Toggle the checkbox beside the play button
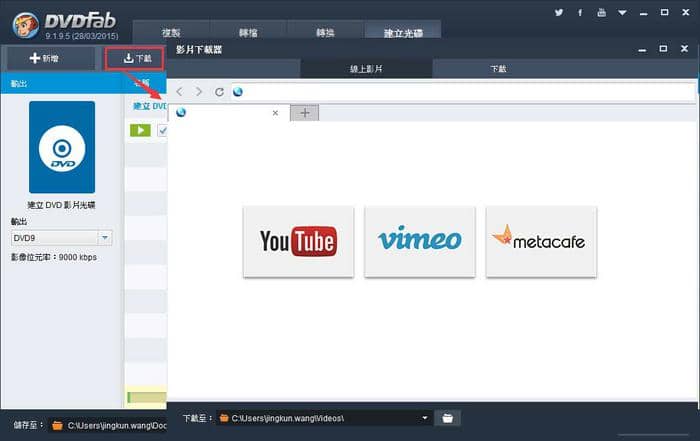This screenshot has height=441, width=700. tap(163, 130)
